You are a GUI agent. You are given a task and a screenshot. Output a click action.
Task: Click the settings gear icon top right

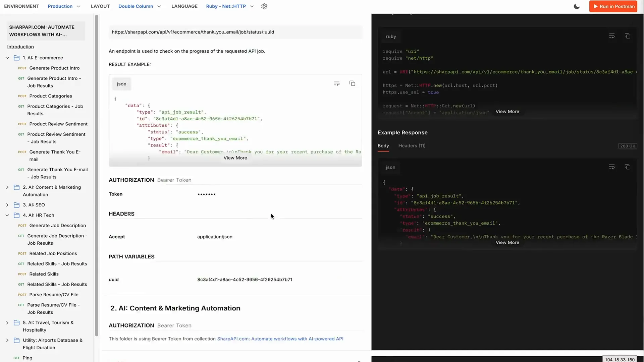(265, 6)
